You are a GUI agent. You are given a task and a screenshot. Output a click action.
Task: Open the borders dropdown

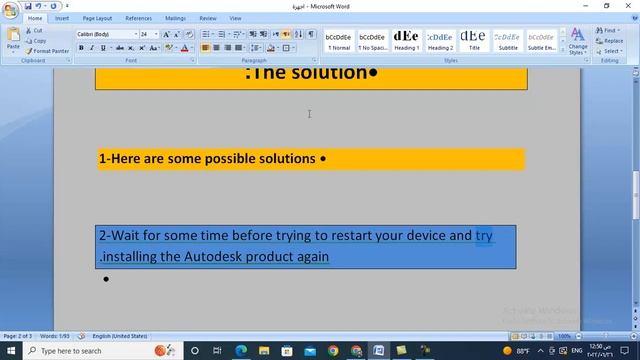[x=294, y=48]
